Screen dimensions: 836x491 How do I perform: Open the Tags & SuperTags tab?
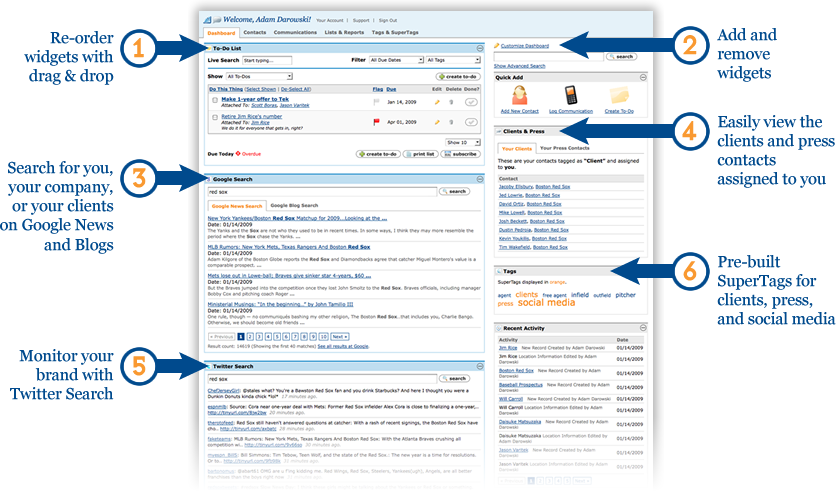[x=395, y=33]
